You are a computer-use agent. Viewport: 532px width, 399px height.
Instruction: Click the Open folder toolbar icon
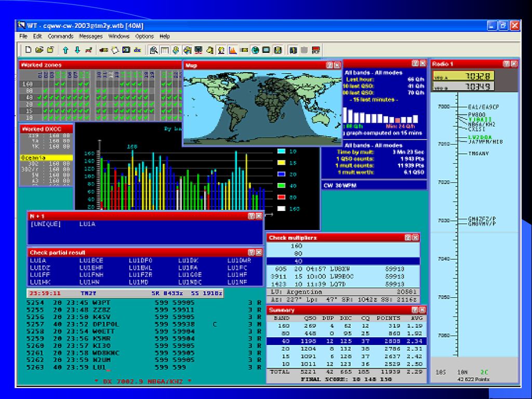(x=39, y=50)
